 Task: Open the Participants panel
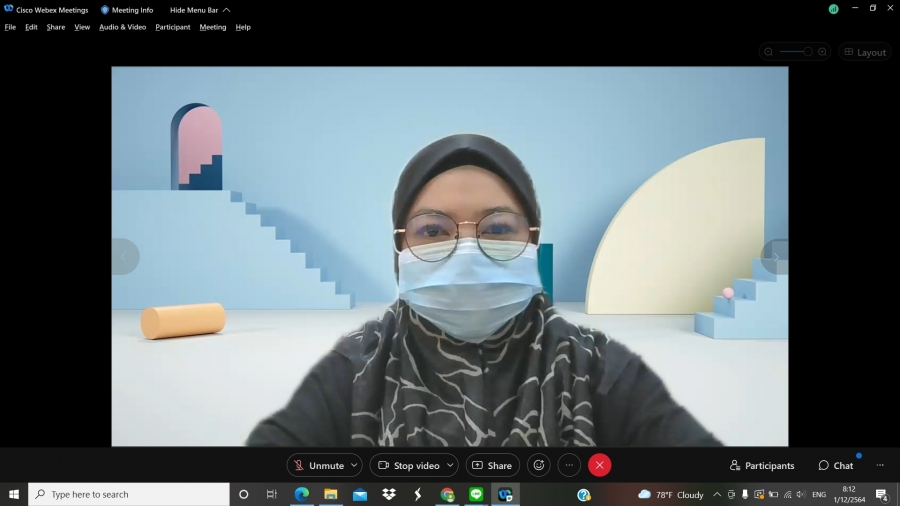(x=762, y=465)
